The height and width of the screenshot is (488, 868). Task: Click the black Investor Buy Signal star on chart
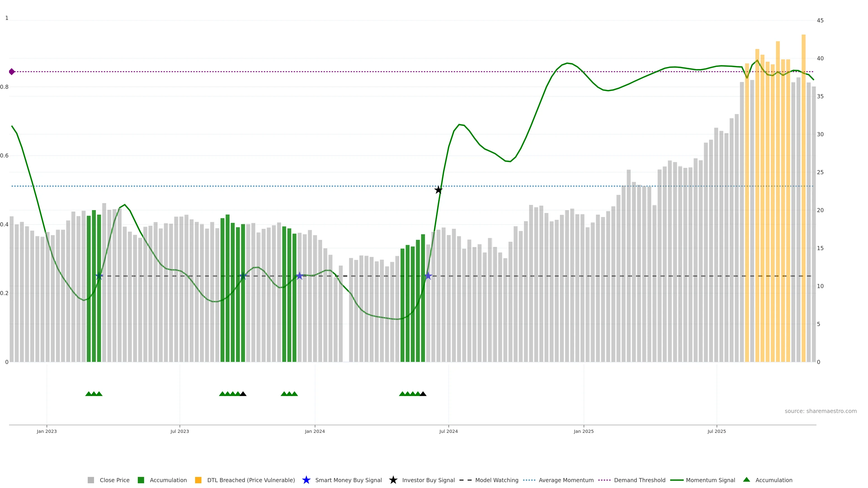pyautogui.click(x=438, y=190)
